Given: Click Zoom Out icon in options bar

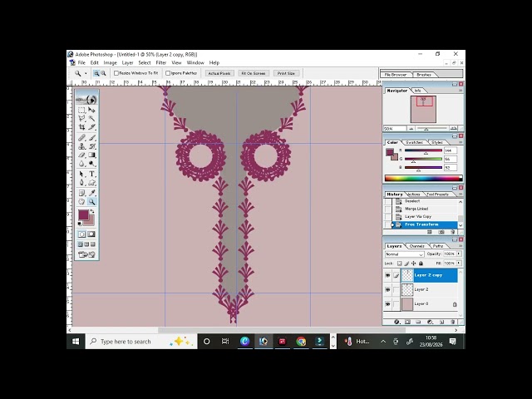Looking at the screenshot, I should 103,73.
